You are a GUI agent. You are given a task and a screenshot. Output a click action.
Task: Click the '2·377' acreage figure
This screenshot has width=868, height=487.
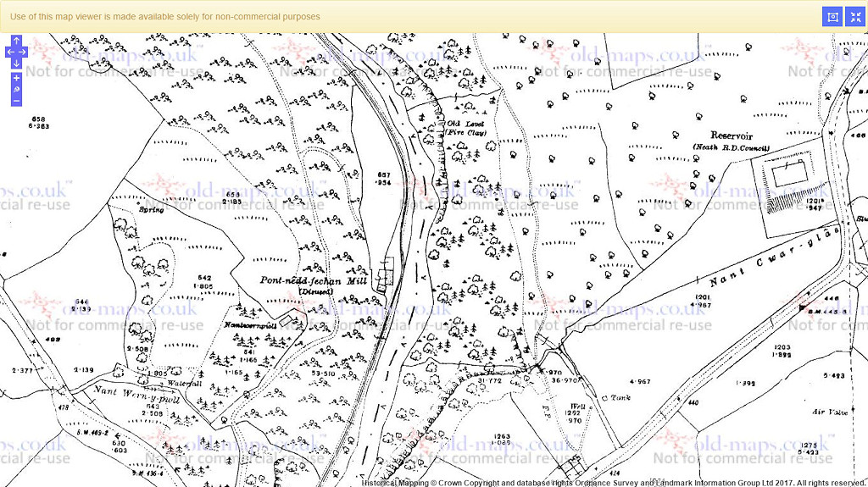pyautogui.click(x=23, y=370)
